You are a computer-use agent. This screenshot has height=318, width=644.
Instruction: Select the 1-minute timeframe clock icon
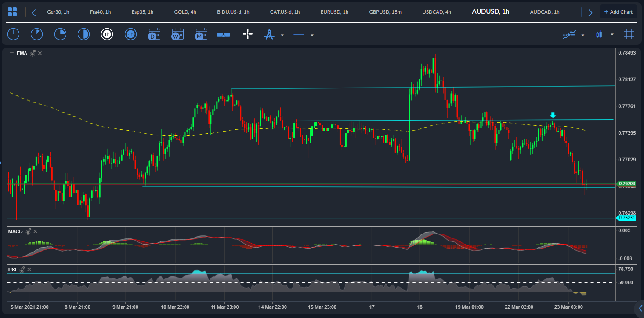tap(14, 34)
